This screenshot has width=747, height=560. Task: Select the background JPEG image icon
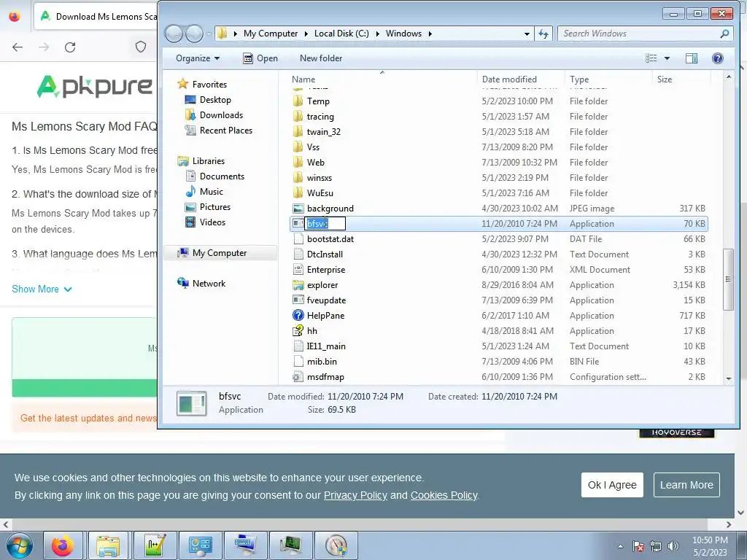point(298,208)
